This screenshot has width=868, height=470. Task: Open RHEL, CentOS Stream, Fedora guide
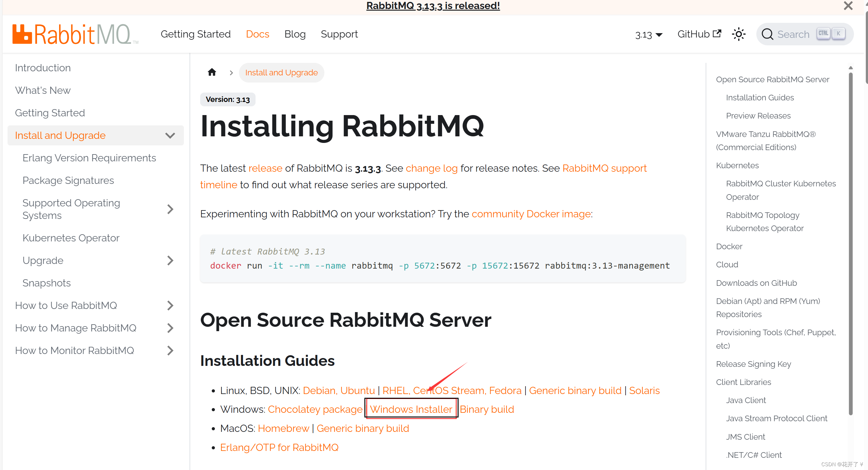click(452, 391)
